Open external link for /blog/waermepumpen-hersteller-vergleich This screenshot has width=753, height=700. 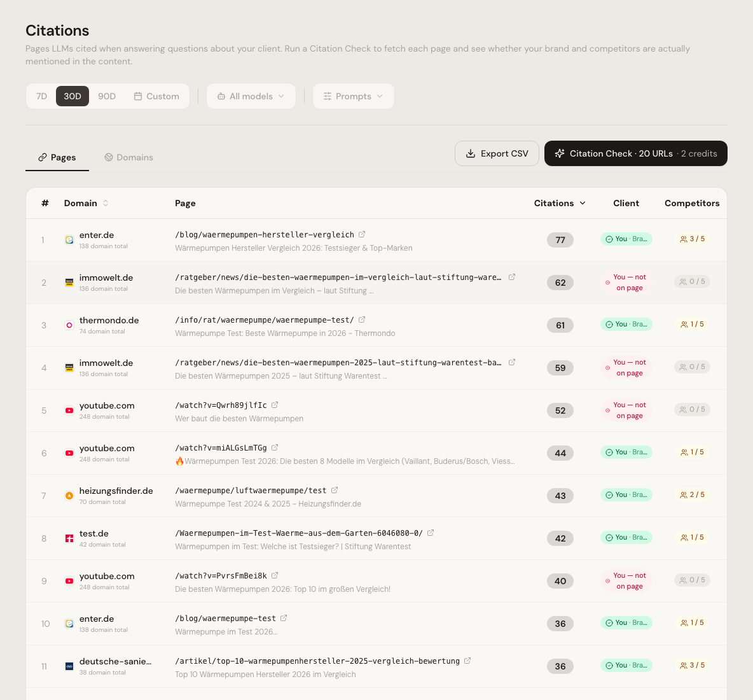coord(362,234)
